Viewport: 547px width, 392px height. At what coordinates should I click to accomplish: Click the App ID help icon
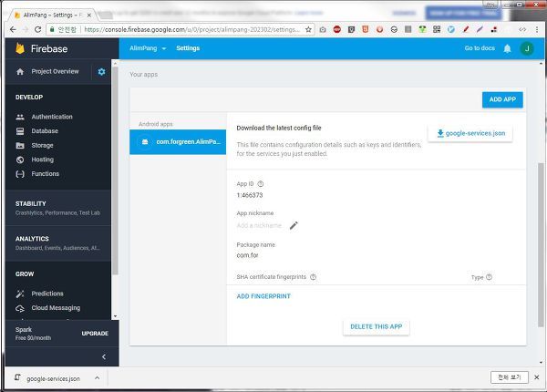(x=260, y=184)
